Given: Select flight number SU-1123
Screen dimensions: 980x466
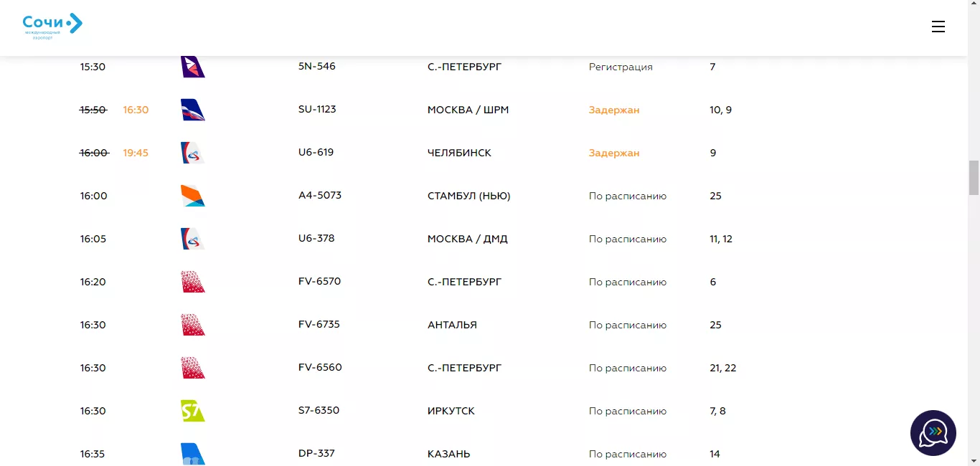Looking at the screenshot, I should click(x=317, y=110).
